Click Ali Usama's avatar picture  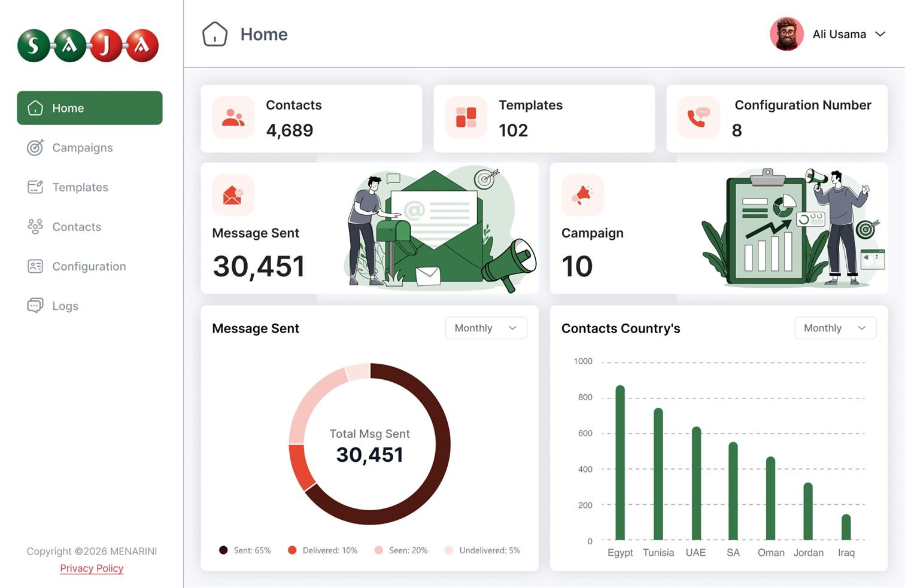pyautogui.click(x=786, y=34)
